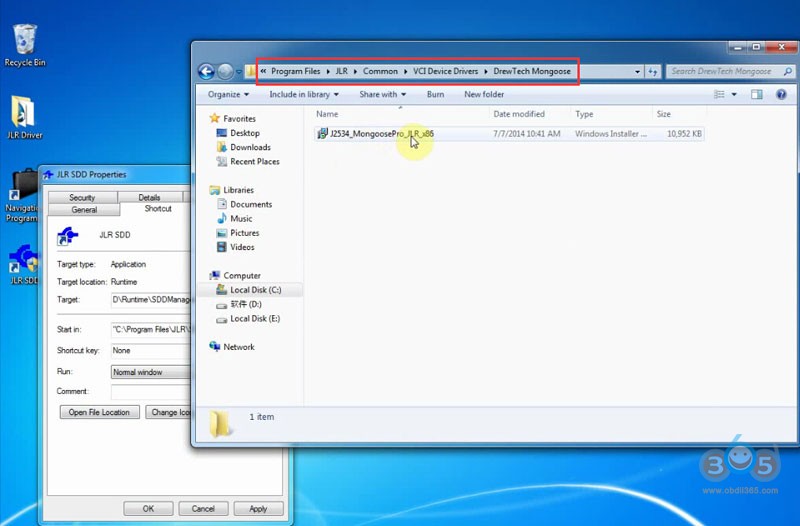Image resolution: width=800 pixels, height=526 pixels.
Task: Click the 10,952 KB size cell
Action: point(684,134)
